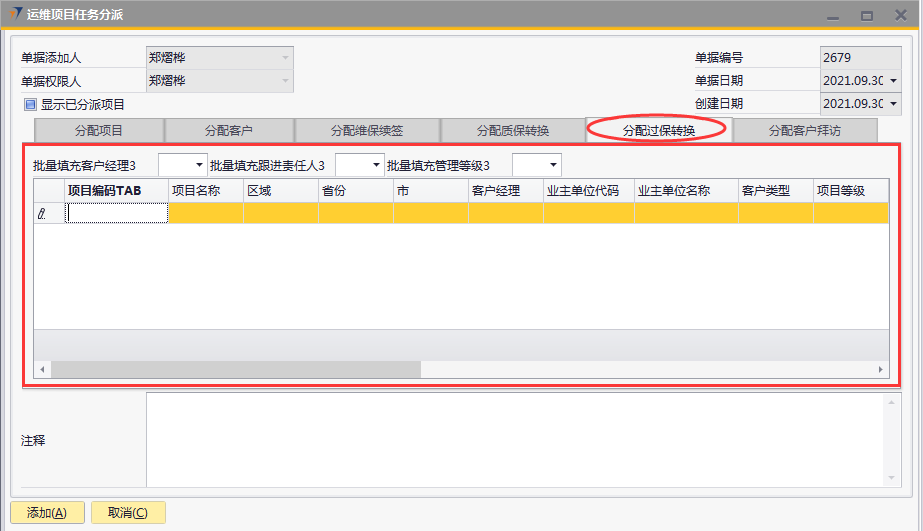Open the 单据权限人 dropdown
923x531 pixels.
[x=285, y=81]
